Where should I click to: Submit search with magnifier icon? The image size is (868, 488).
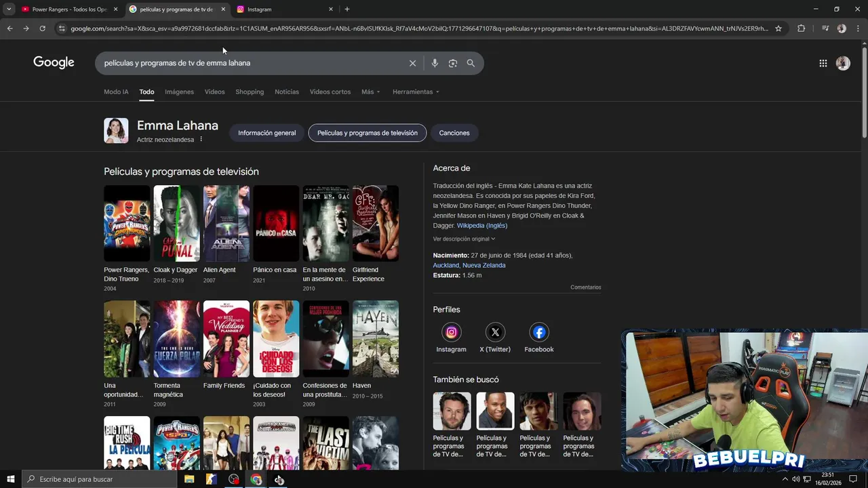pos(471,63)
